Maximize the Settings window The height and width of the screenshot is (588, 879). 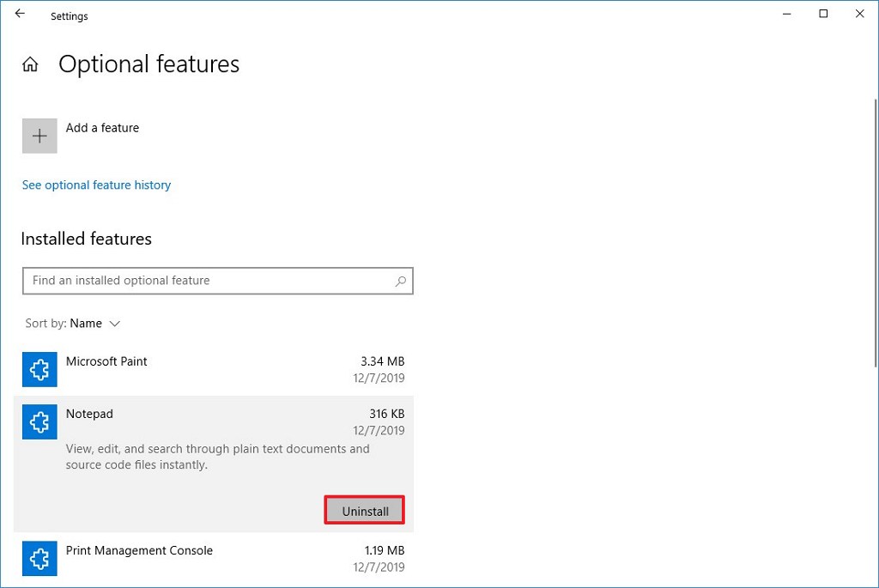[823, 14]
